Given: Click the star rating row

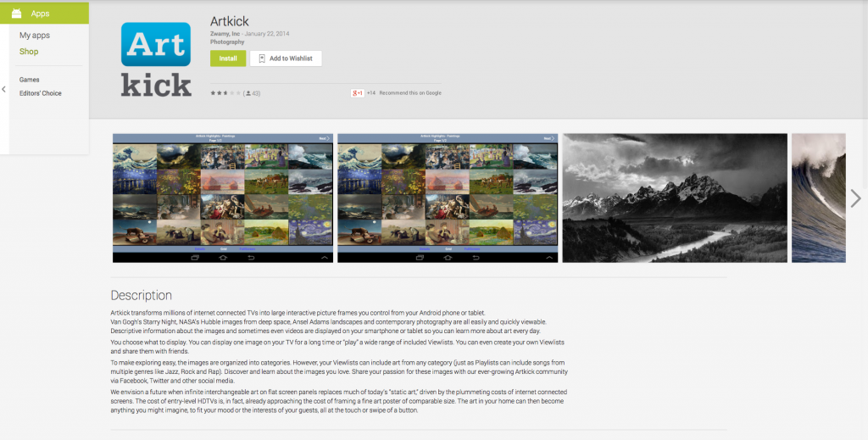Looking at the screenshot, I should [225, 93].
